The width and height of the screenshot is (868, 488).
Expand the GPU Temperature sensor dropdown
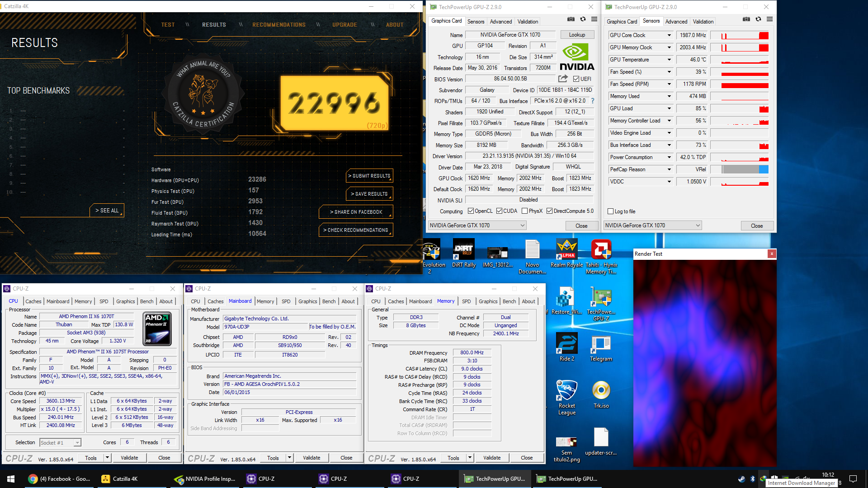pyautogui.click(x=669, y=60)
